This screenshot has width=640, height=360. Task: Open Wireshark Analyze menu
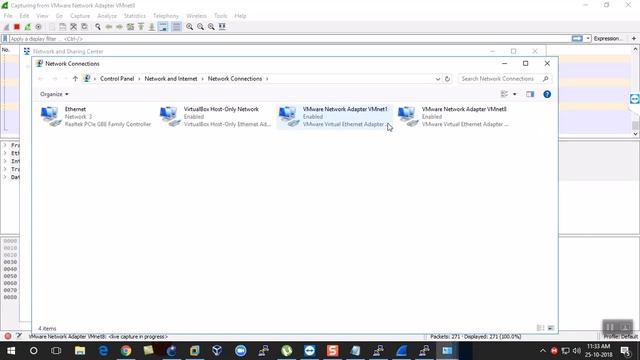point(107,16)
